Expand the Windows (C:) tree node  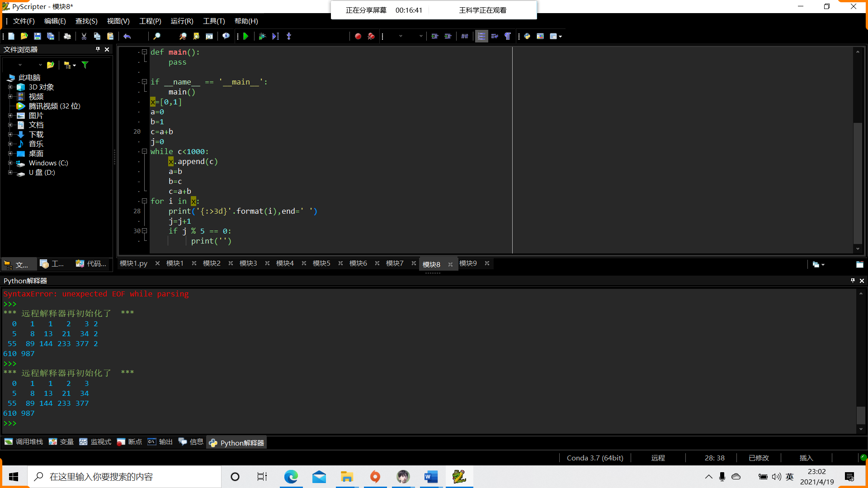(10, 163)
